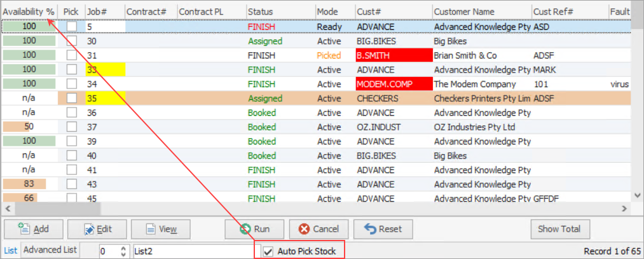Check the Pick box for job 31
The height and width of the screenshot is (259, 644).
click(72, 55)
